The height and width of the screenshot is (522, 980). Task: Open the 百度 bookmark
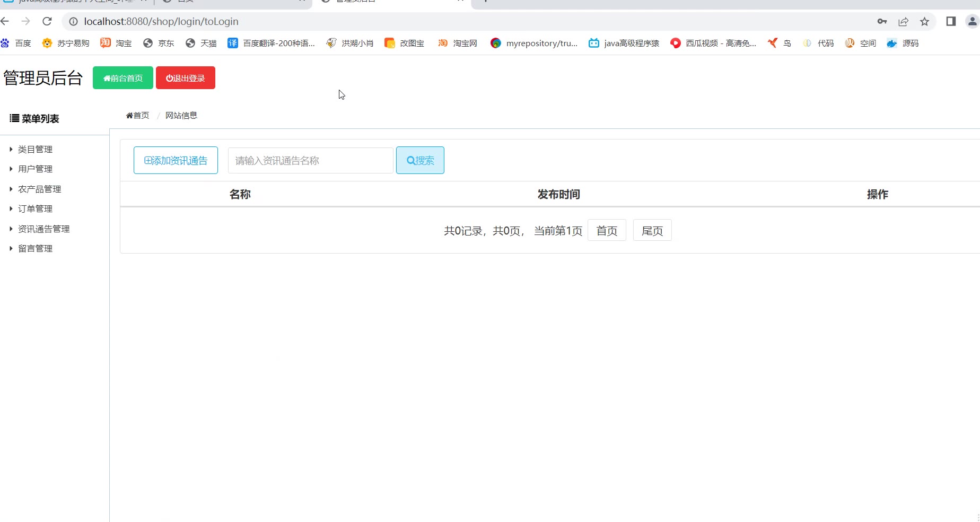tap(16, 43)
